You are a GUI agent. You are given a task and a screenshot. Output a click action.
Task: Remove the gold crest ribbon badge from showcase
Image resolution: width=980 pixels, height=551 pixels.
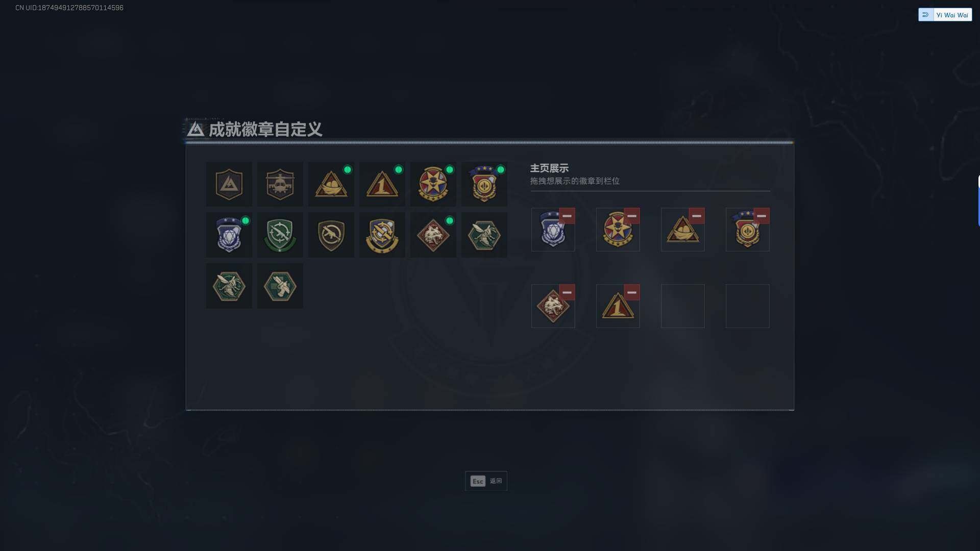click(x=761, y=216)
